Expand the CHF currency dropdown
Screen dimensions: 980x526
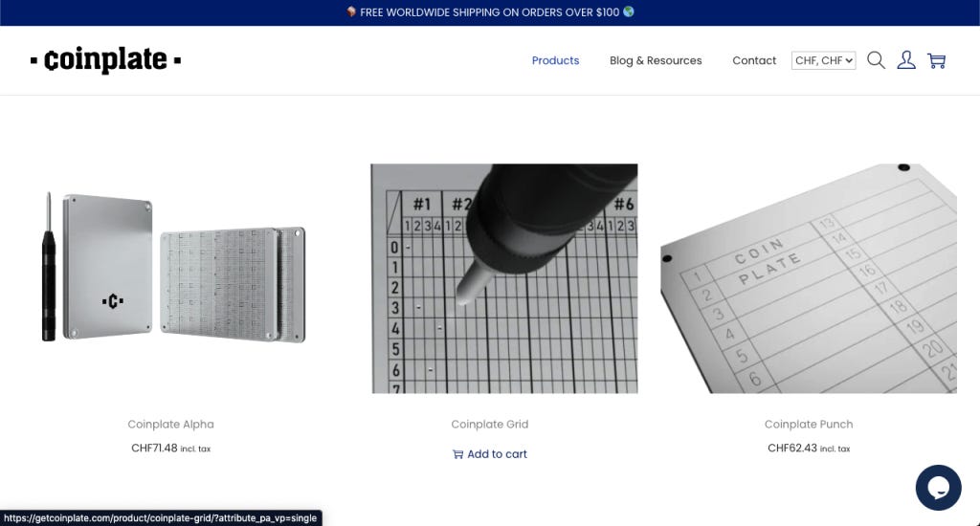(x=823, y=60)
